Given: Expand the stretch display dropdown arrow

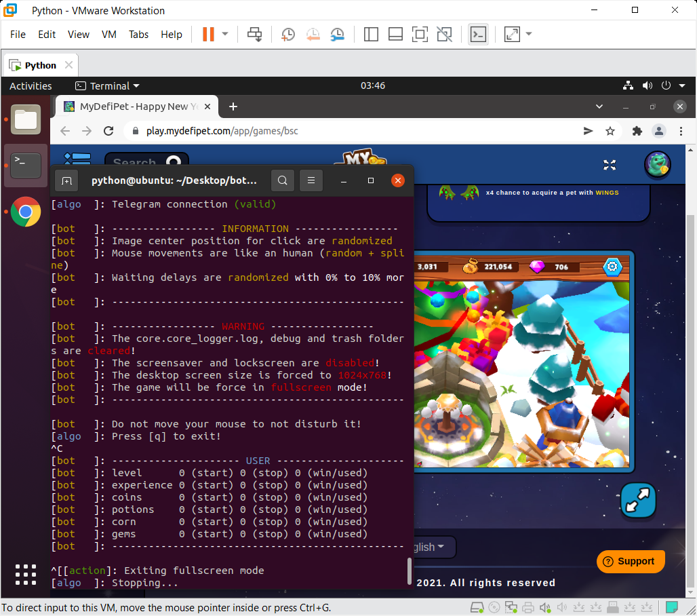Looking at the screenshot, I should tap(529, 34).
